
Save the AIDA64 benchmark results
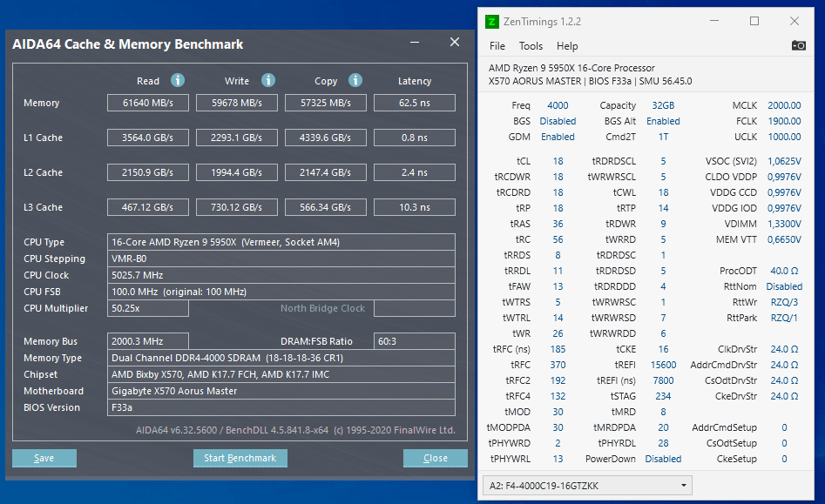(44, 458)
